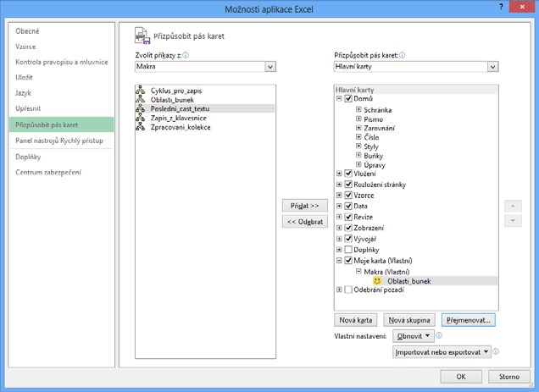The width and height of the screenshot is (539, 392).
Task: Toggle the Zobrazení tab checkbox
Action: pyautogui.click(x=348, y=228)
